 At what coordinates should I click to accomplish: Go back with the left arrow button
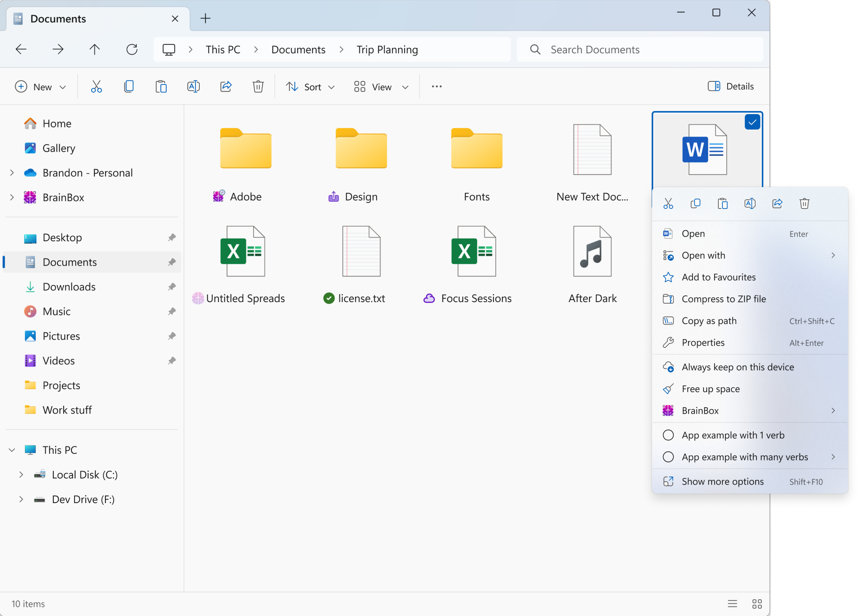pyautogui.click(x=21, y=49)
